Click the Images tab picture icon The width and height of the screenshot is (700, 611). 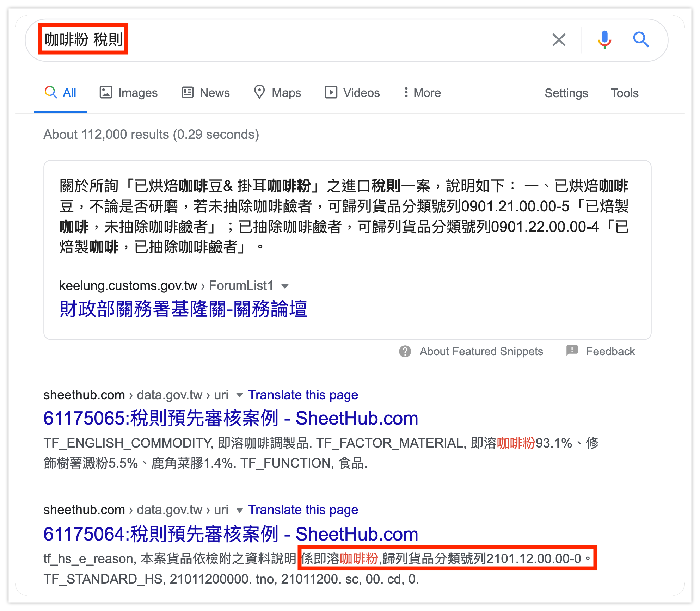coord(106,92)
